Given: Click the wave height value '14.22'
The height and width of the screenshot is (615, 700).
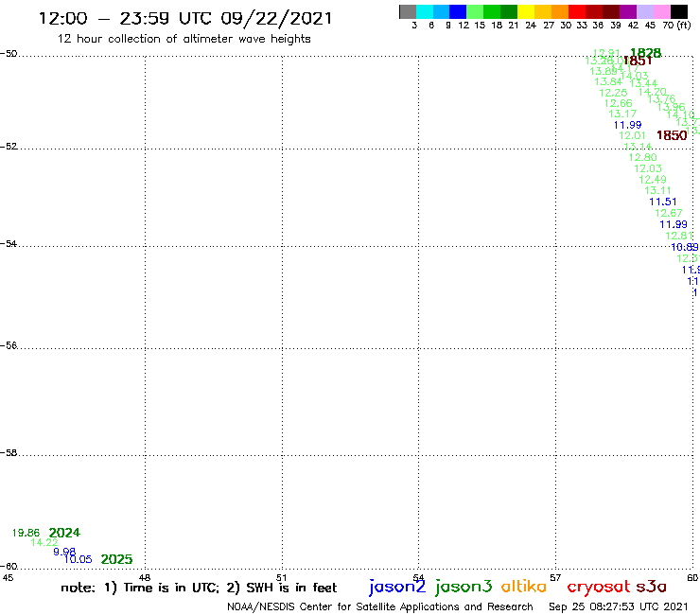Looking at the screenshot, I should [44, 542].
